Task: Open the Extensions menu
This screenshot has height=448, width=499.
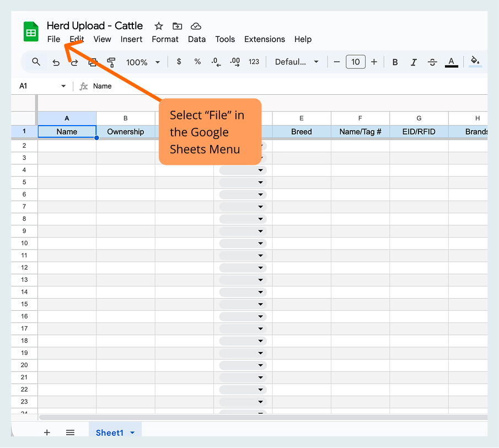Action: (x=265, y=39)
